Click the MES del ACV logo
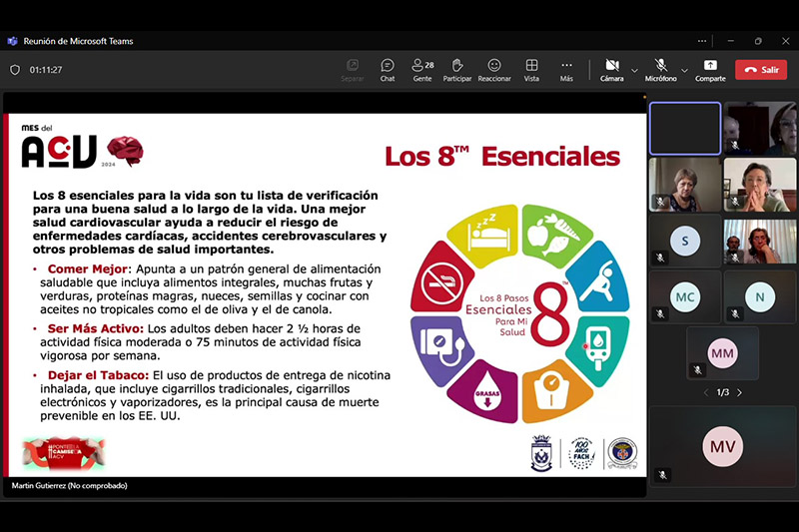 [x=59, y=147]
